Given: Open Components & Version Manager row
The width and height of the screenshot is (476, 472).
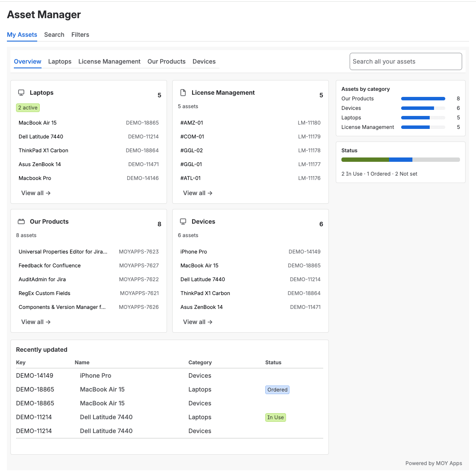Looking at the screenshot, I should [89, 307].
